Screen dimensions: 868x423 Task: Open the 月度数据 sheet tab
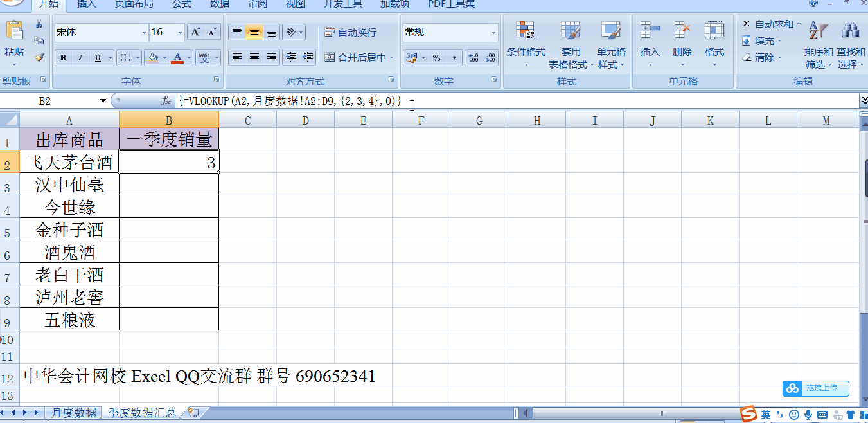coord(73,412)
